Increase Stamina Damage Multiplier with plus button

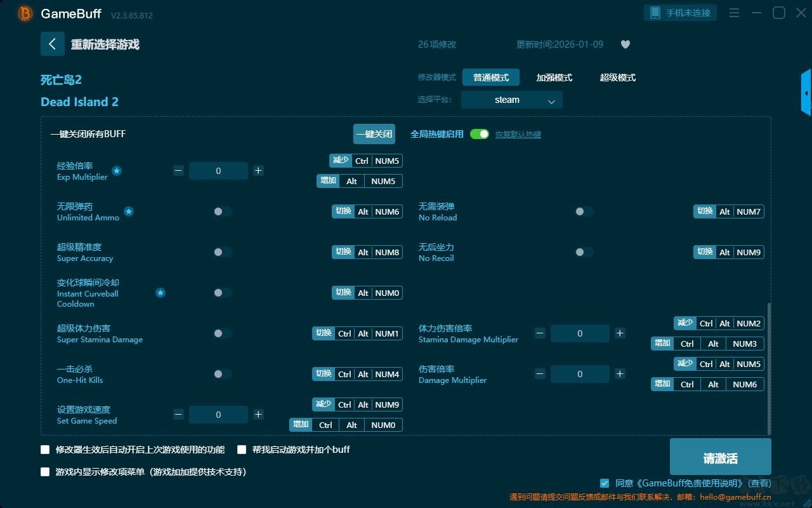pos(620,333)
